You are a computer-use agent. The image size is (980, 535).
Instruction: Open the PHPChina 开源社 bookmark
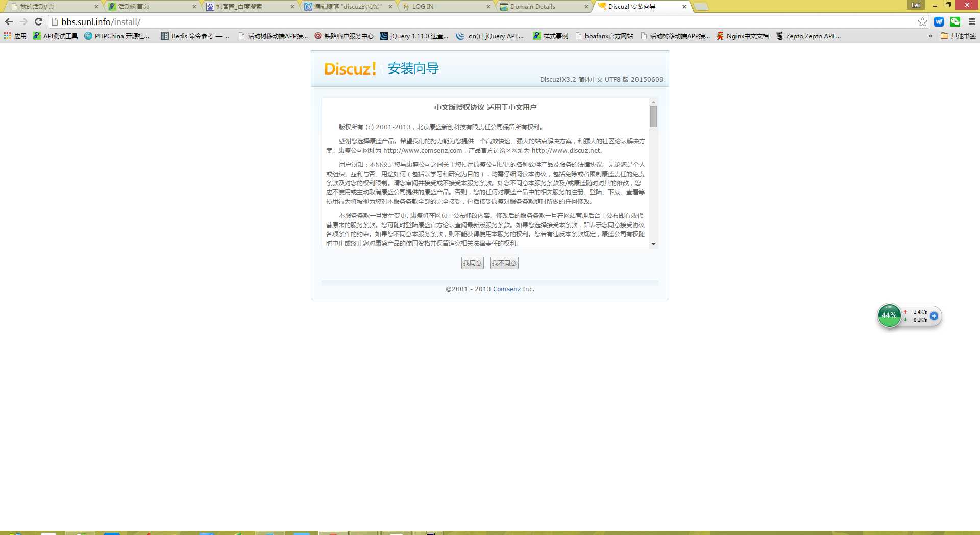(117, 36)
